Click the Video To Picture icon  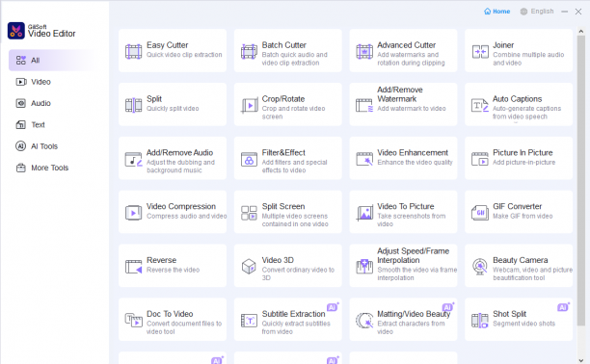[364, 213]
